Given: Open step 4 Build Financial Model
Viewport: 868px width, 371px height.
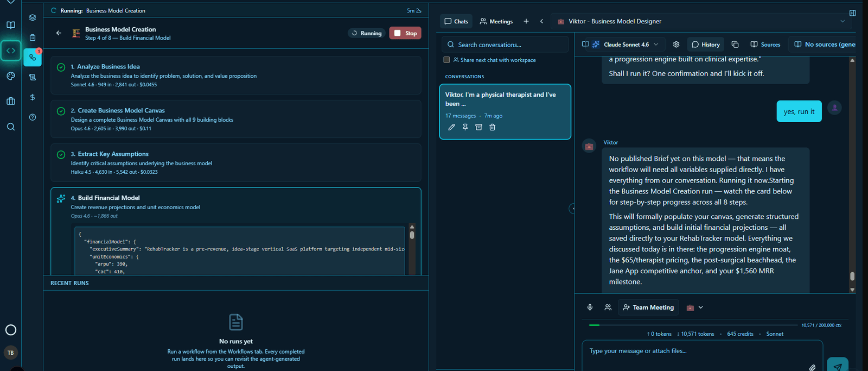Looking at the screenshot, I should [x=236, y=231].
